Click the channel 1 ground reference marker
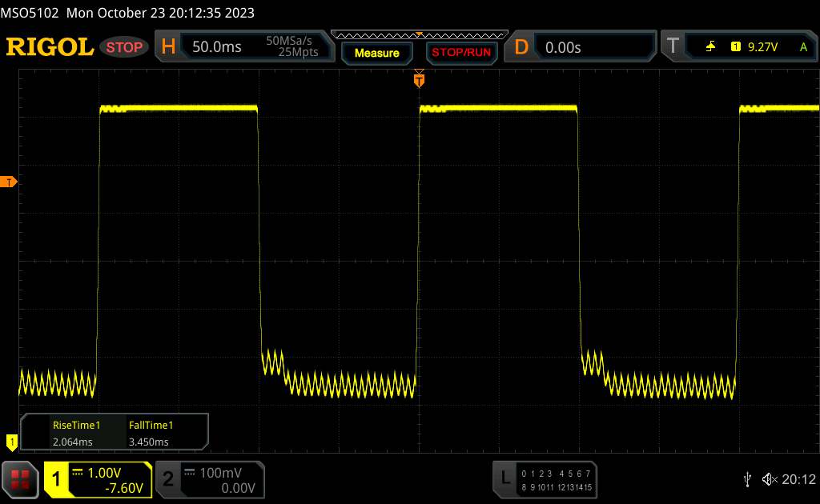 11,440
